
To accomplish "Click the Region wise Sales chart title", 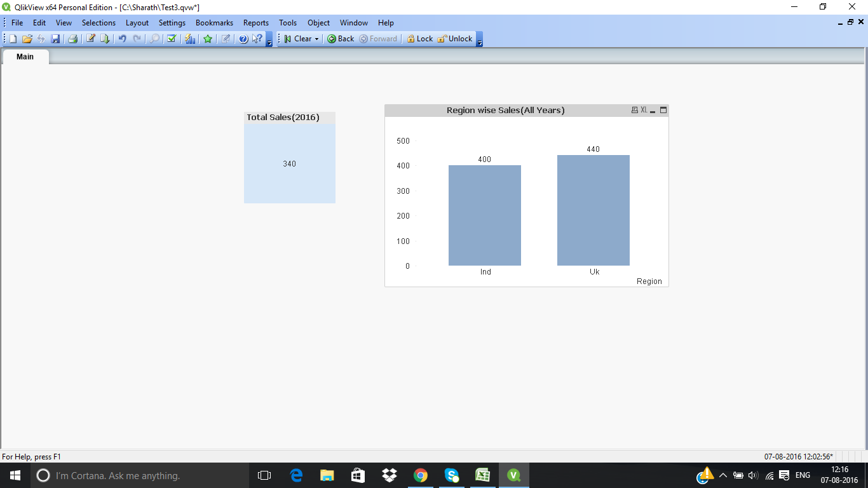I will pos(506,111).
